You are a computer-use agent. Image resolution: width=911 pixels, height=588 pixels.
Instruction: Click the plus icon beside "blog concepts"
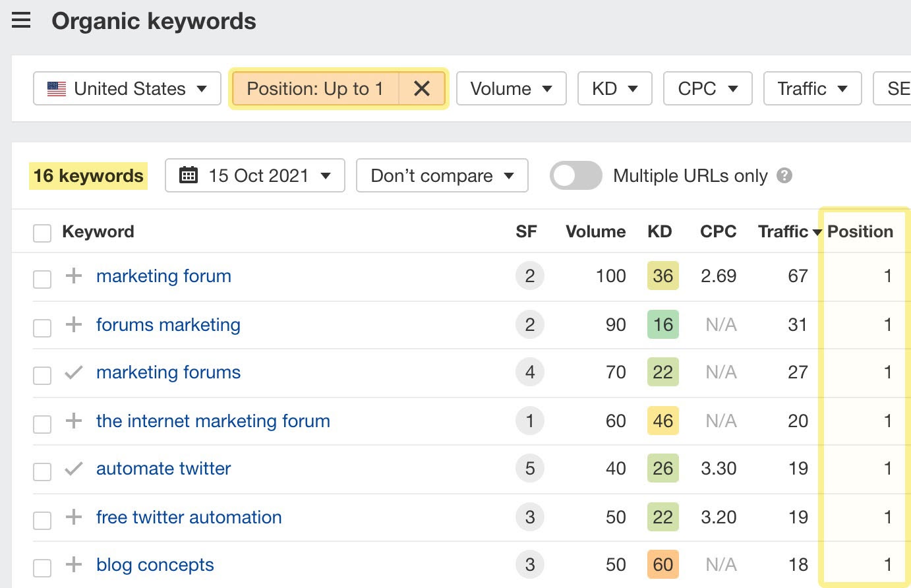(x=73, y=565)
